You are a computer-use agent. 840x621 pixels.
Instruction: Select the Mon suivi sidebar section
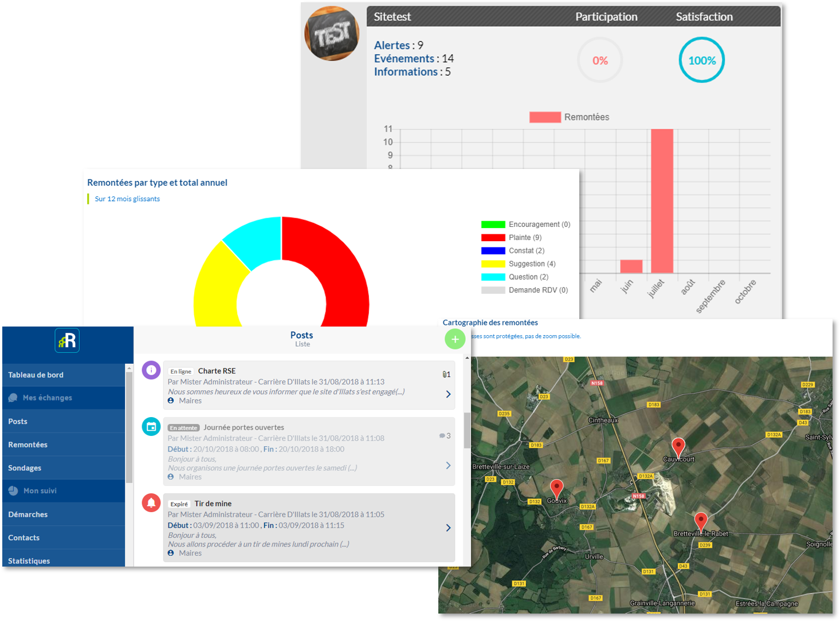[x=64, y=490]
